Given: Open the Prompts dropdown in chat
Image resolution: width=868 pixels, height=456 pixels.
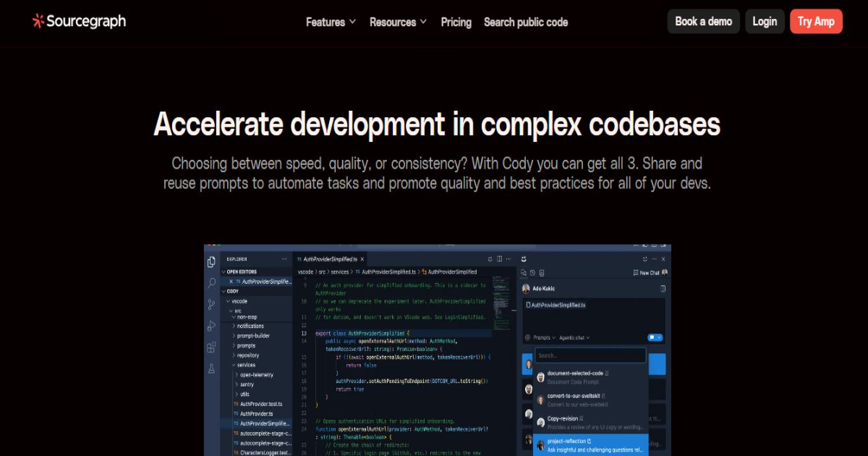Looking at the screenshot, I should [x=545, y=337].
